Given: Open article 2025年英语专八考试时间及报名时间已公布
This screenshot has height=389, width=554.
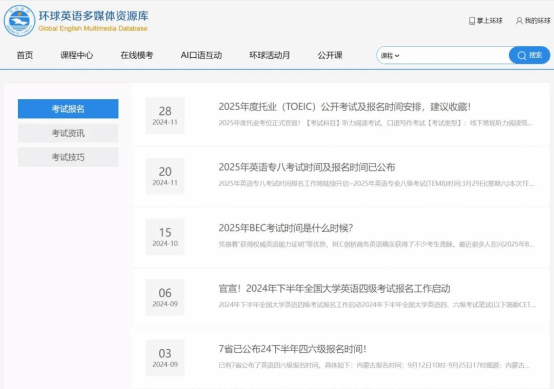Looking at the screenshot, I should pyautogui.click(x=307, y=167).
